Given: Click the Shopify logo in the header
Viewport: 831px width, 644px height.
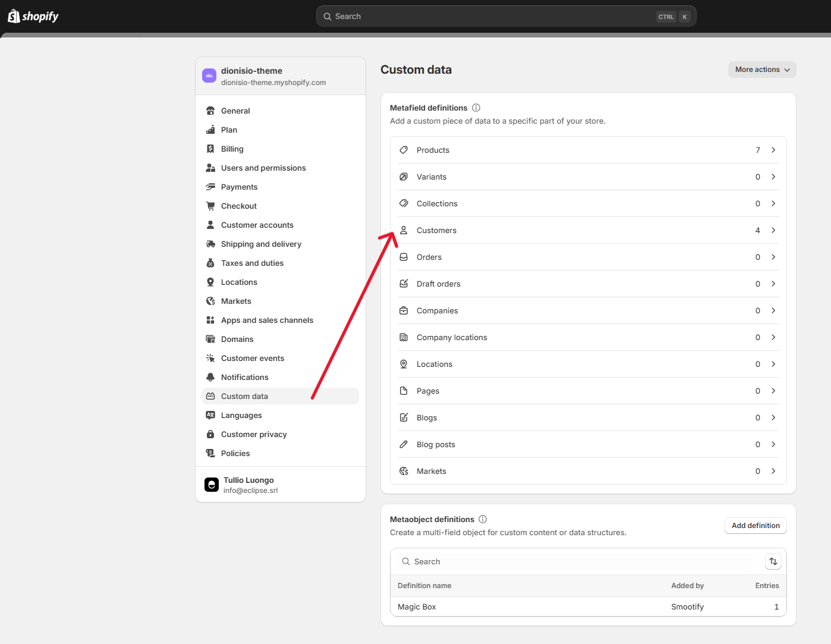Looking at the screenshot, I should (x=33, y=16).
